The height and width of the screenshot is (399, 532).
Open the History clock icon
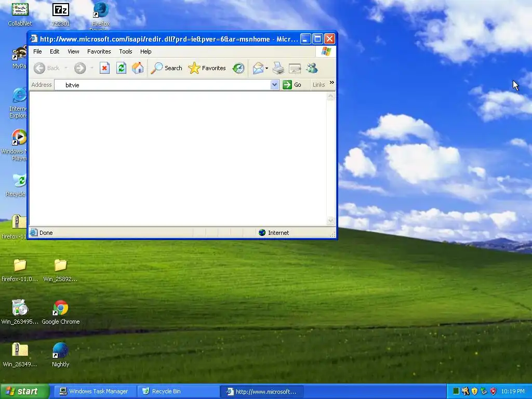238,68
